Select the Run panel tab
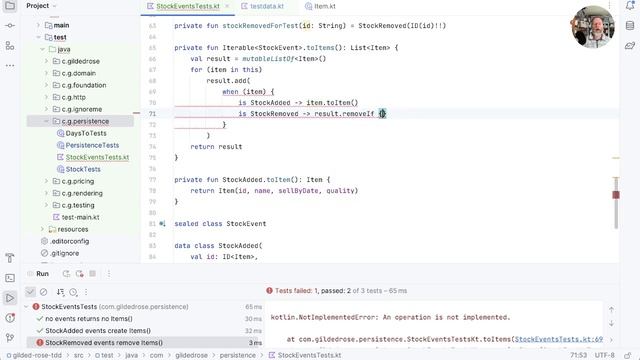This screenshot has width=640, height=360. point(42,274)
